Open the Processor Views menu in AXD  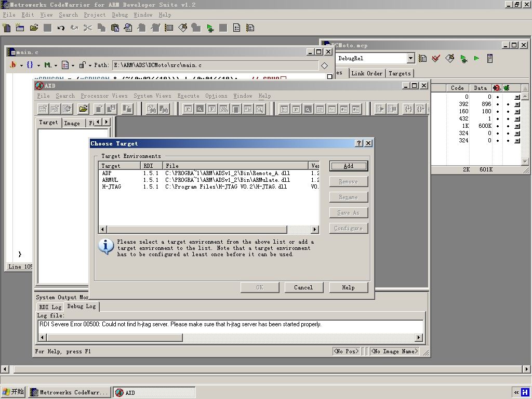104,96
